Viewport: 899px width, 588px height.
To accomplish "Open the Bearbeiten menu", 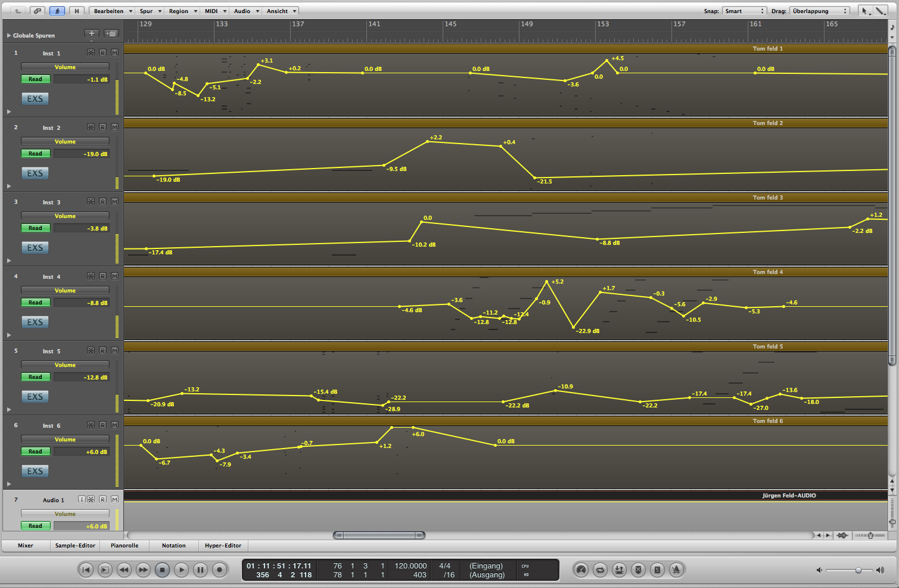I will [111, 11].
